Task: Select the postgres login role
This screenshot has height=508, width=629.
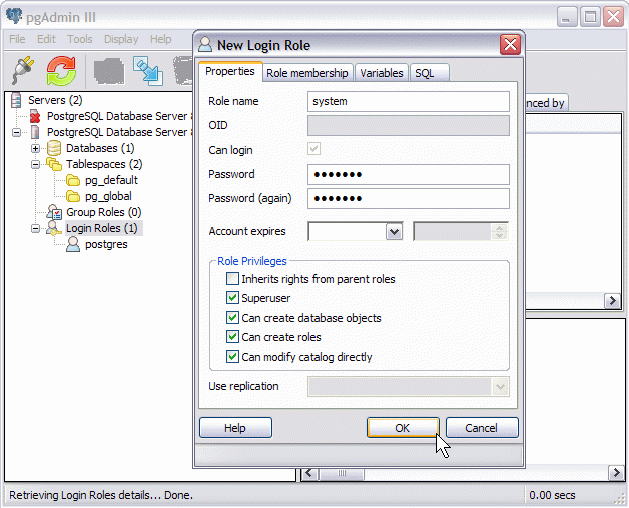Action: [x=106, y=244]
